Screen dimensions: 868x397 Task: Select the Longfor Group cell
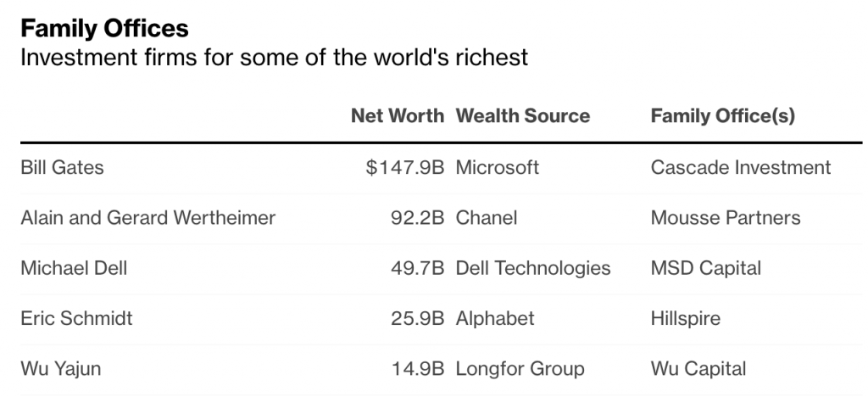pyautogui.click(x=520, y=369)
